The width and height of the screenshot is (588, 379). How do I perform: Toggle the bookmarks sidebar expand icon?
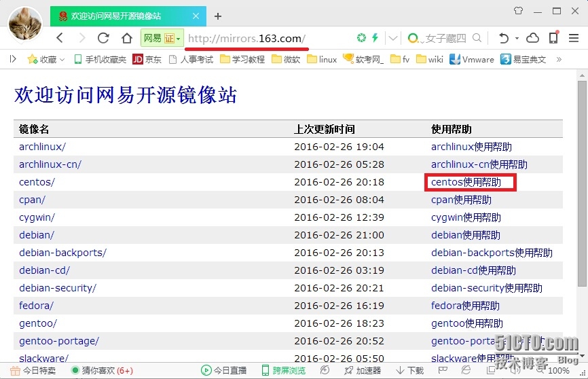pos(13,59)
